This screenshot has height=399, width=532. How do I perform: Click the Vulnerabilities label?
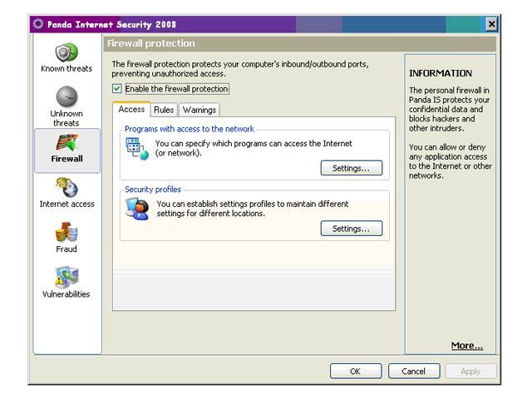coord(66,294)
